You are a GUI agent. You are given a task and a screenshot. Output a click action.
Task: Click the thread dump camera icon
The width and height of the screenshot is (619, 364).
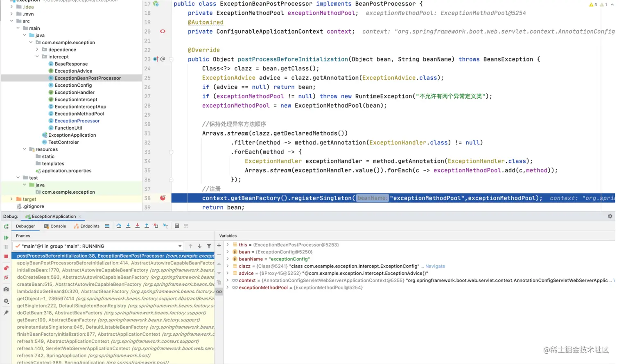[x=6, y=289]
